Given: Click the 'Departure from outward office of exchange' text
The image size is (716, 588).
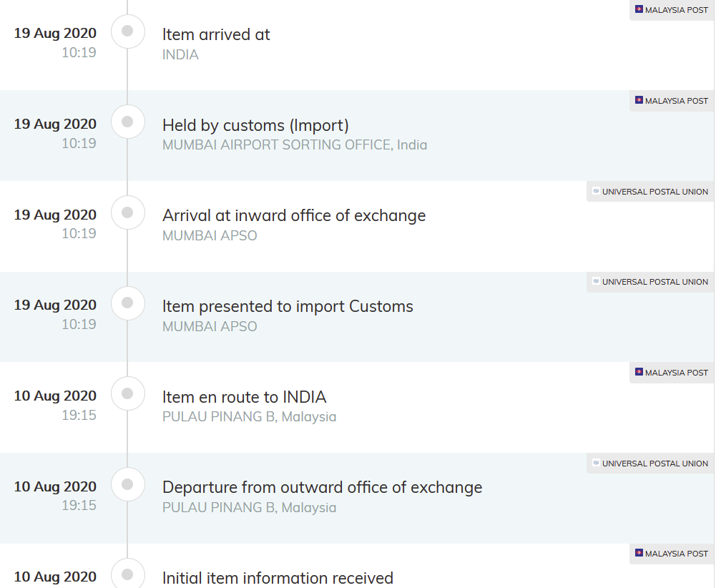Looking at the screenshot, I should 323,487.
